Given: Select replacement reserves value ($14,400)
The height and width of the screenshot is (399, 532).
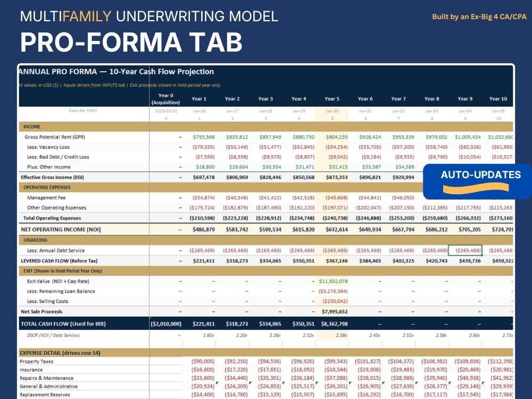Looking at the screenshot, I should pyautogui.click(x=203, y=395).
